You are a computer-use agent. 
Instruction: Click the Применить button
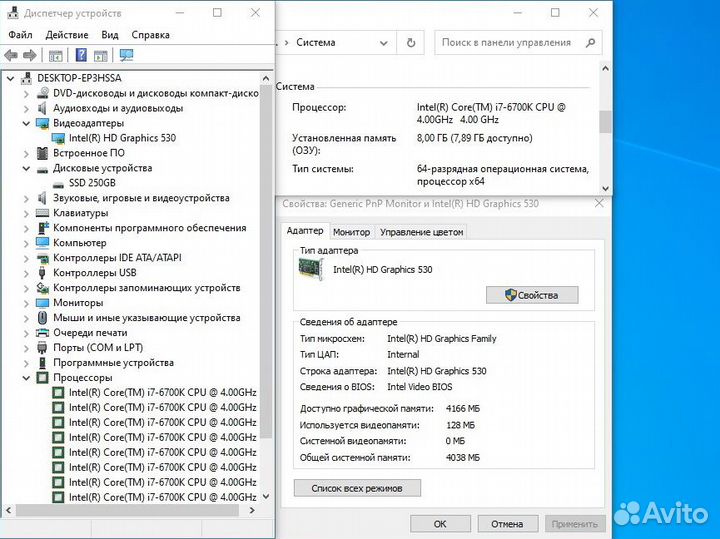pos(575,524)
